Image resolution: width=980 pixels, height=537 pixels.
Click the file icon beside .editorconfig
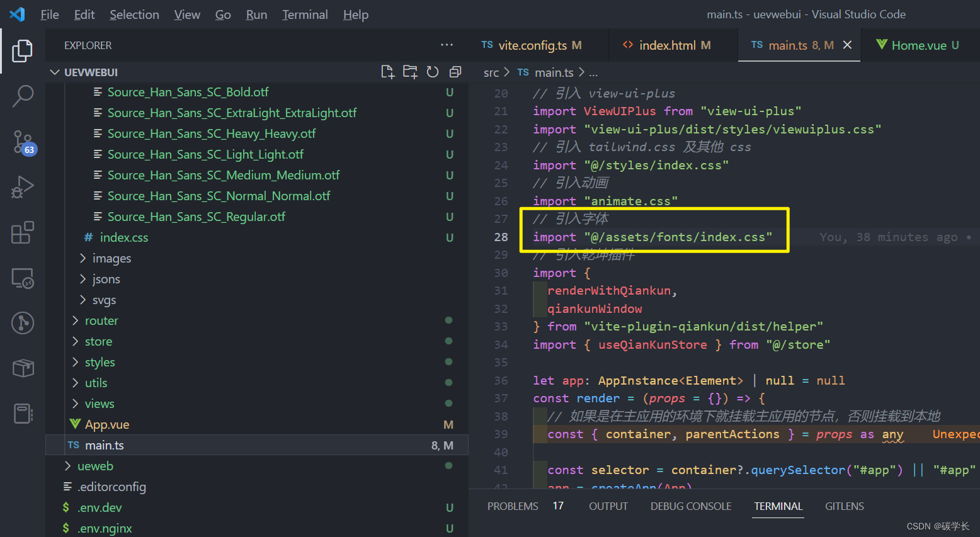point(67,487)
